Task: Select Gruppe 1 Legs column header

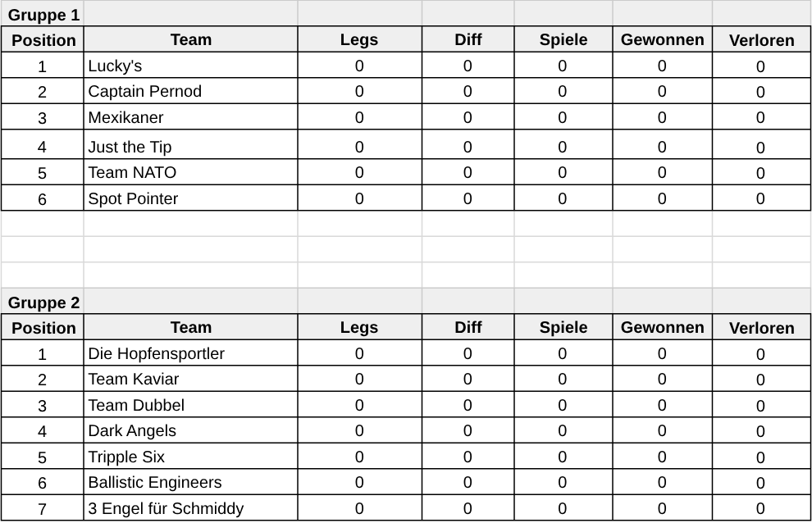Action: point(359,39)
